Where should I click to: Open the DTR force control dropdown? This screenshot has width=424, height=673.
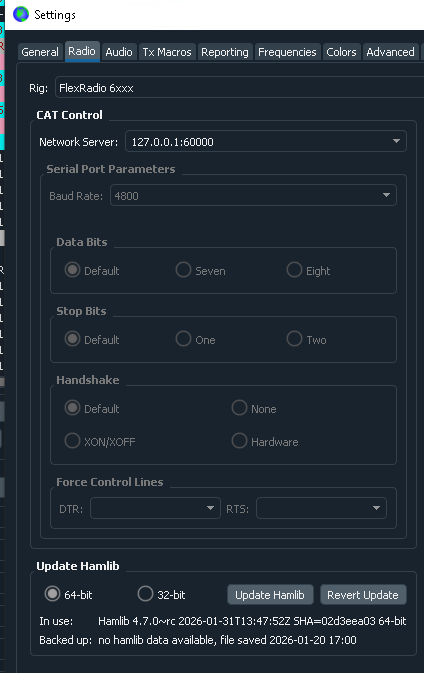click(x=155, y=508)
